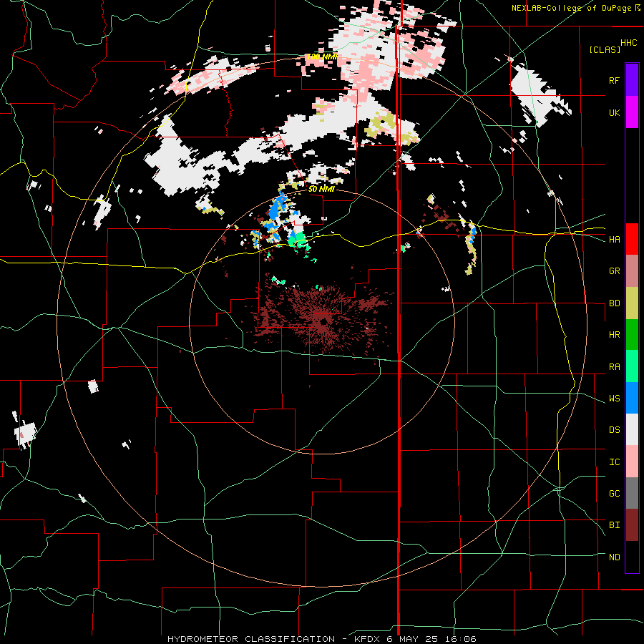644x644 pixels.
Task: Select the BI brown legend swatch
Action: pos(632,525)
